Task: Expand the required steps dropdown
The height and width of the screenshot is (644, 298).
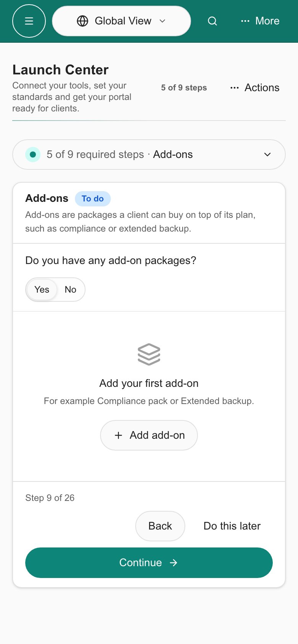Action: (149, 155)
